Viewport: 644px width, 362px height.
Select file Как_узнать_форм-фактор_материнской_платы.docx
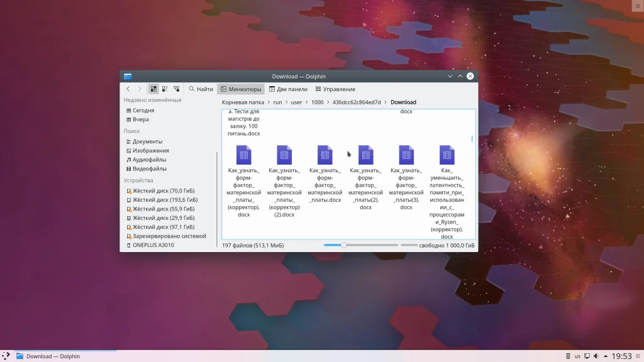pyautogui.click(x=325, y=155)
